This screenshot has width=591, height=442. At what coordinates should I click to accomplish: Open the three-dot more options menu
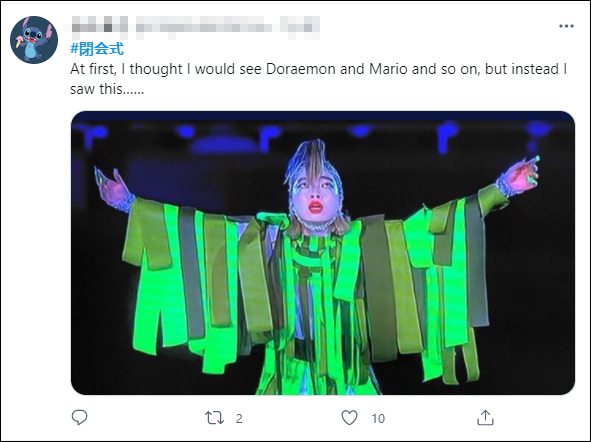tap(566, 26)
